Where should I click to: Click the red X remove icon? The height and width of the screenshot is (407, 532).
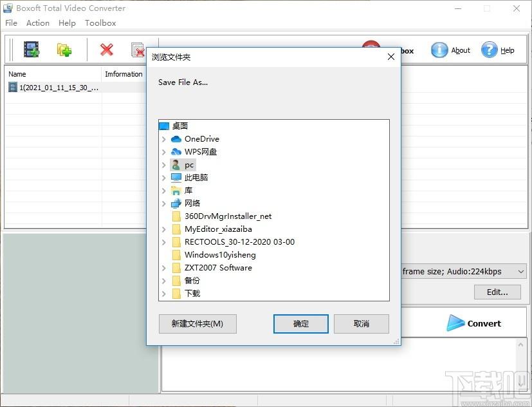pos(107,50)
